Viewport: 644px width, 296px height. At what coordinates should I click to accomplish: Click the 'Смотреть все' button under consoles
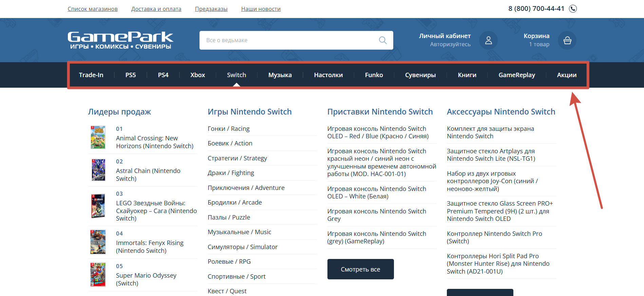360,269
